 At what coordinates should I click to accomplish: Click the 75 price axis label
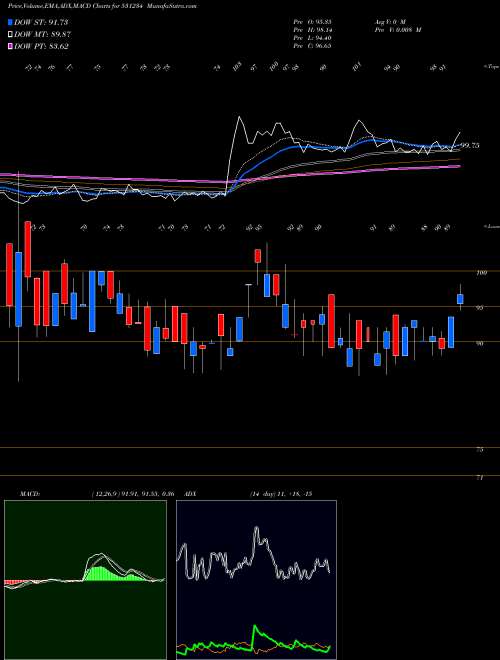coord(480,450)
